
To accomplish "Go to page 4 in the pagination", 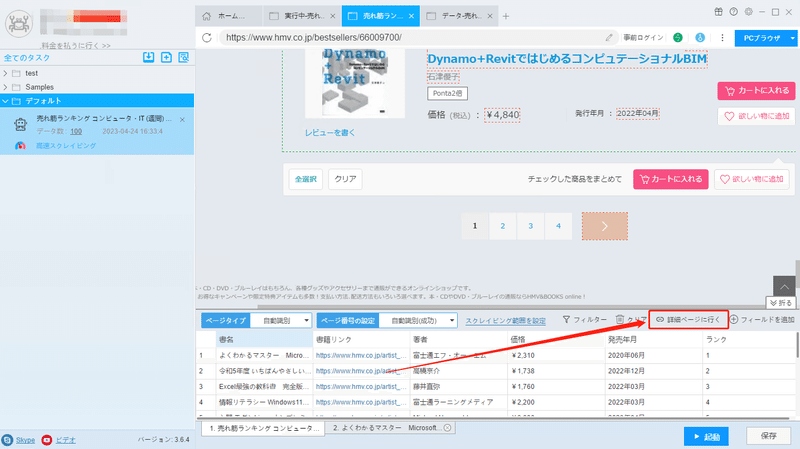I will [x=558, y=226].
